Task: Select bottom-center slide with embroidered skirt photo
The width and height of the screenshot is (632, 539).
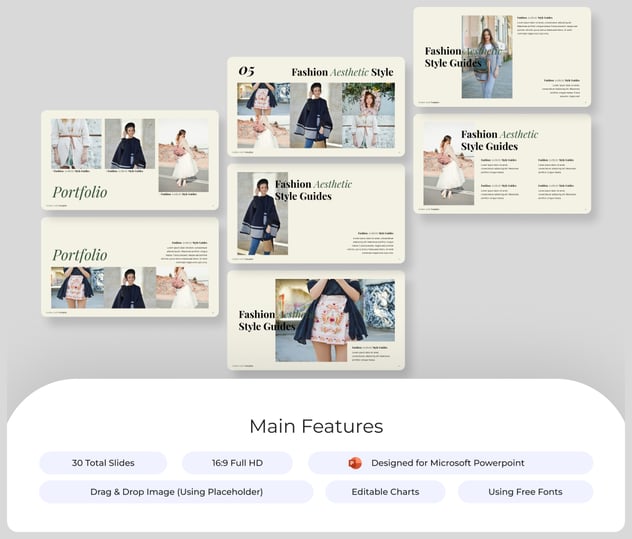Action: click(316, 320)
